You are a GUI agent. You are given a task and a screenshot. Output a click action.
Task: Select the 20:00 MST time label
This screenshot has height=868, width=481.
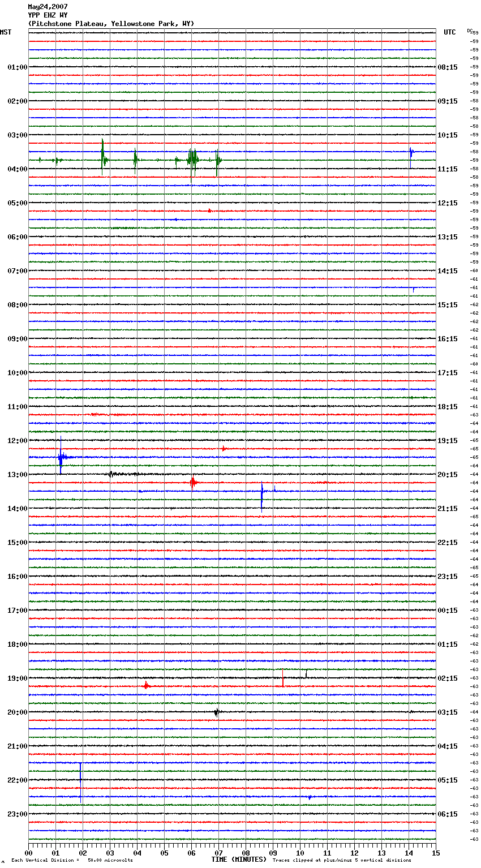[x=18, y=712]
